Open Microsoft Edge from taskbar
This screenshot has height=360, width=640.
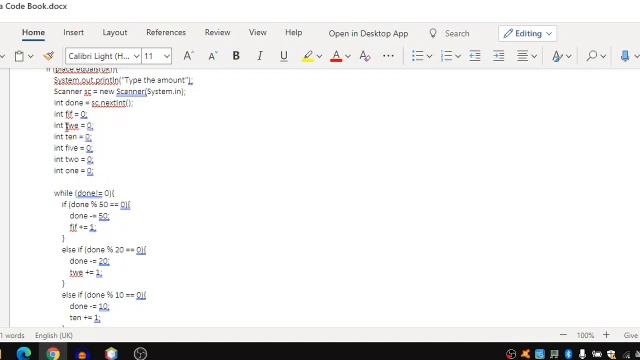[x=24, y=353]
